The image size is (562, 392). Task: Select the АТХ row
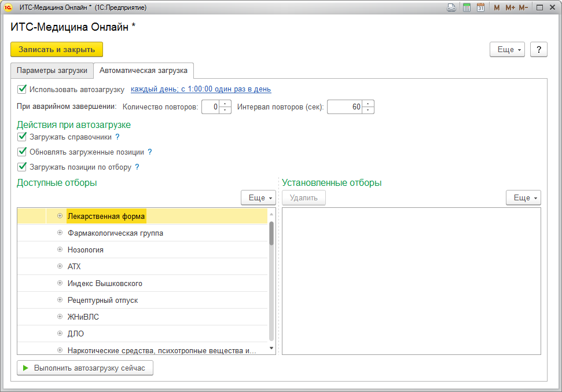point(142,266)
